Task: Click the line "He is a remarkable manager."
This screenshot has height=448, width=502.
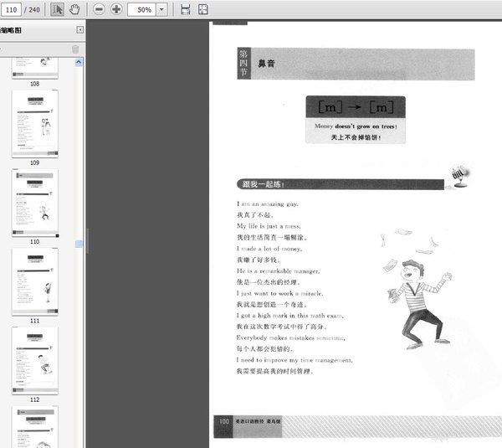Action: [279, 271]
